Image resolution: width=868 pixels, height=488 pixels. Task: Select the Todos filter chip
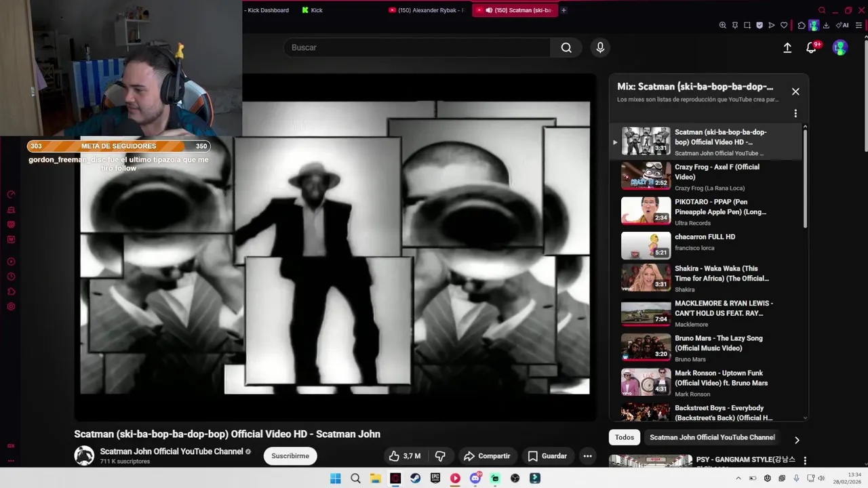(x=625, y=437)
